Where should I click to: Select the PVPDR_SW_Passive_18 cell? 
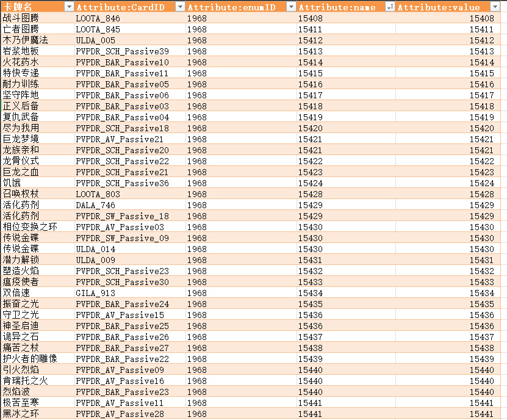[x=130, y=216]
